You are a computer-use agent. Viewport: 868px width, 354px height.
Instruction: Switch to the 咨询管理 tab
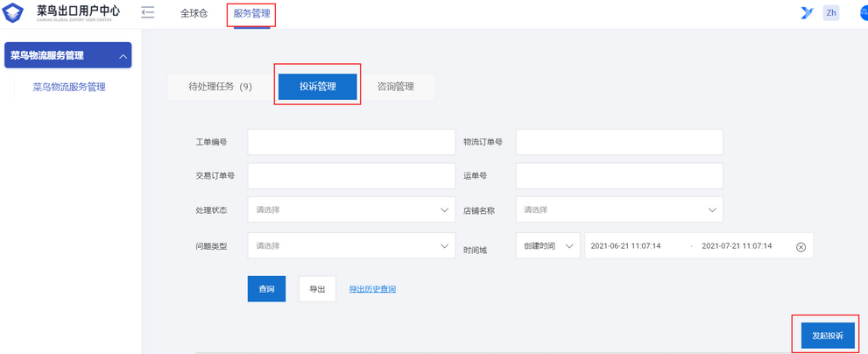(x=396, y=87)
